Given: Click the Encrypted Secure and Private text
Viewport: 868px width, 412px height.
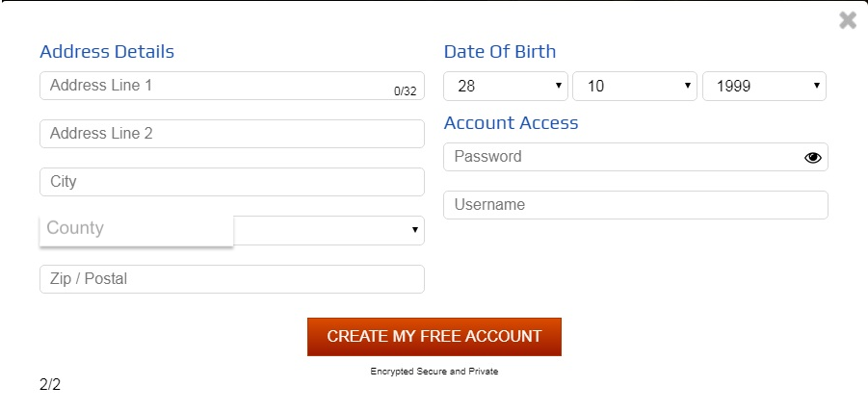Looking at the screenshot, I should click(434, 372).
